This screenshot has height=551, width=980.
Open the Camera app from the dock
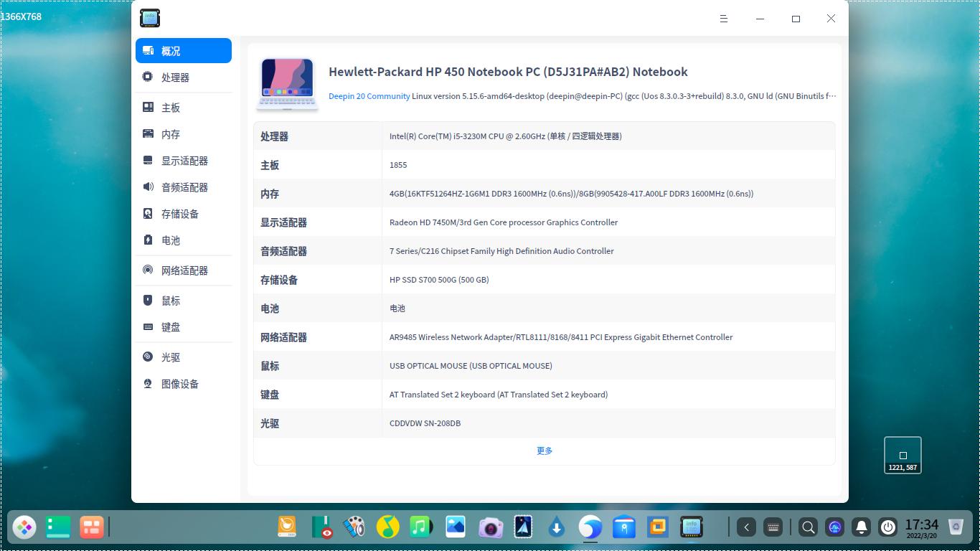[x=491, y=527]
